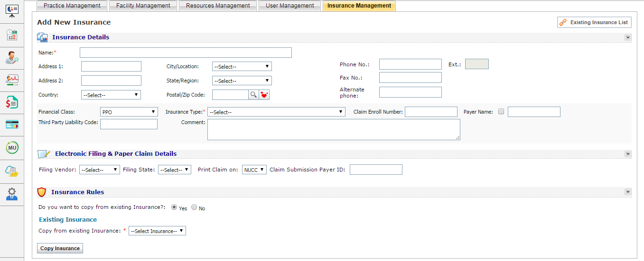Click the Copy Insurance button
This screenshot has height=261, width=644.
point(60,248)
